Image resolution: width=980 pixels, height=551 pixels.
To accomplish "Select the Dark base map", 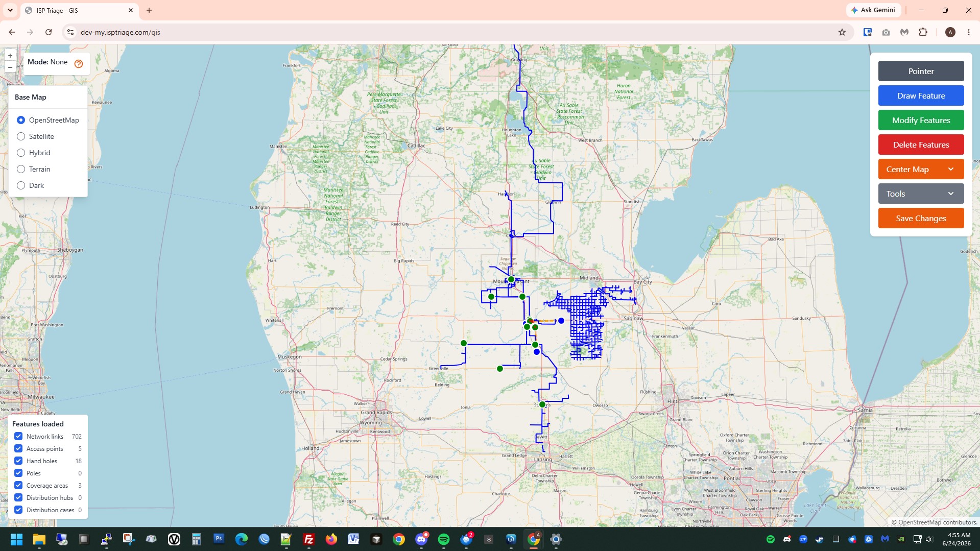I will pyautogui.click(x=21, y=185).
